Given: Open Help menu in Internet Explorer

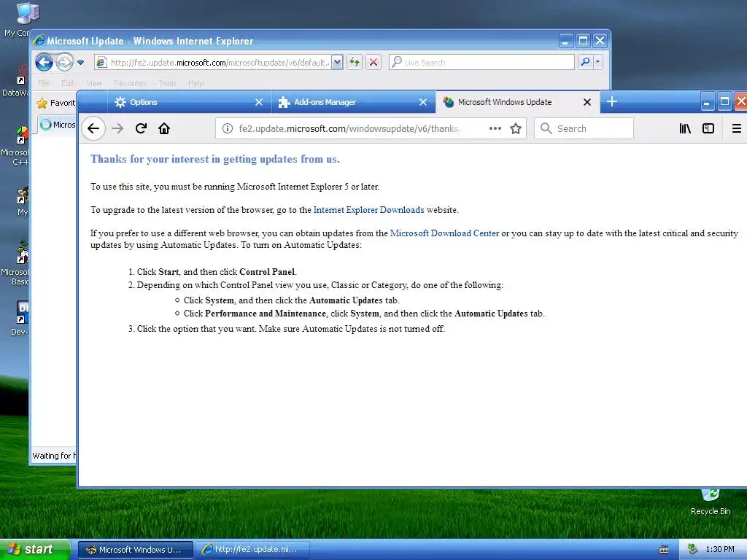Looking at the screenshot, I should coord(196,83).
